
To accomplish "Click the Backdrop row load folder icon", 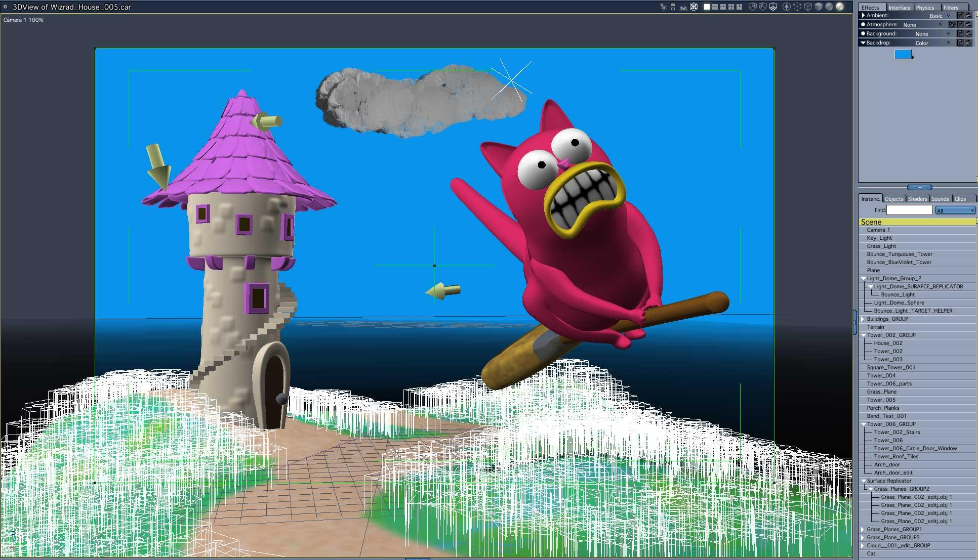I will (x=968, y=43).
